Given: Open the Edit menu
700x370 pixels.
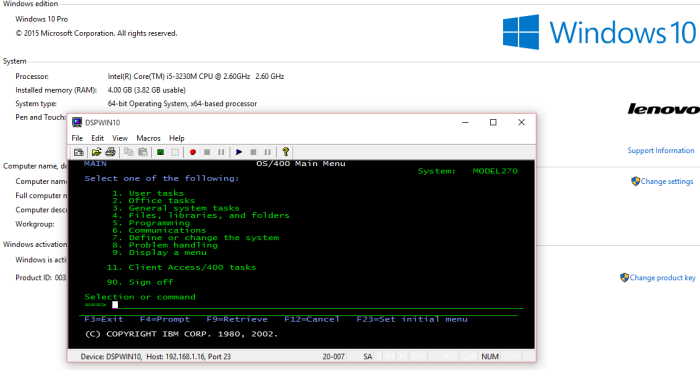Looking at the screenshot, I should pos(97,138).
